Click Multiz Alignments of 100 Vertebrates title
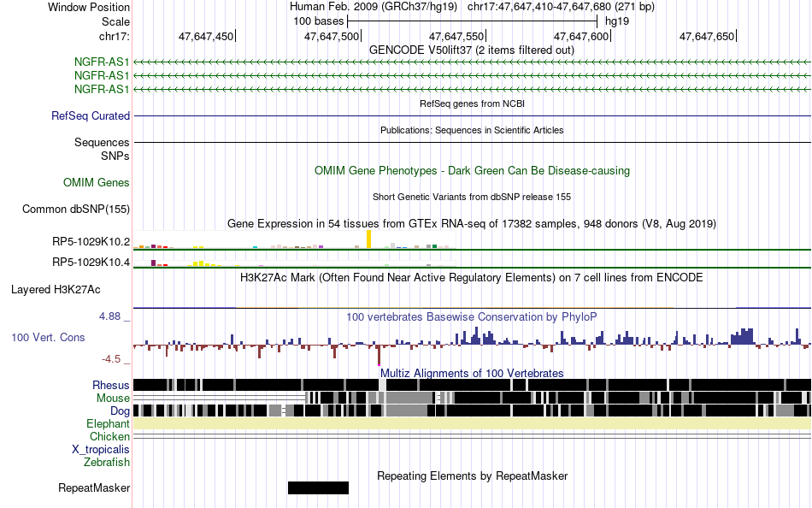Viewport: 812px width, 508px height. point(472,373)
